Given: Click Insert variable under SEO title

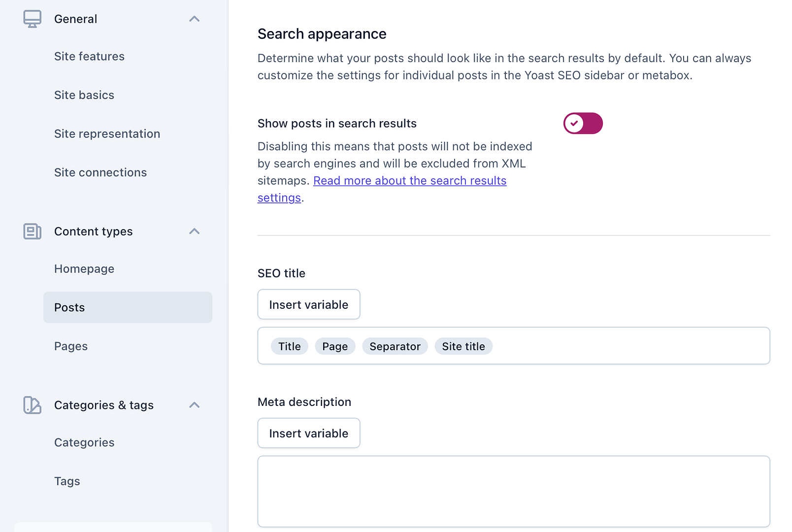Looking at the screenshot, I should [x=308, y=304].
